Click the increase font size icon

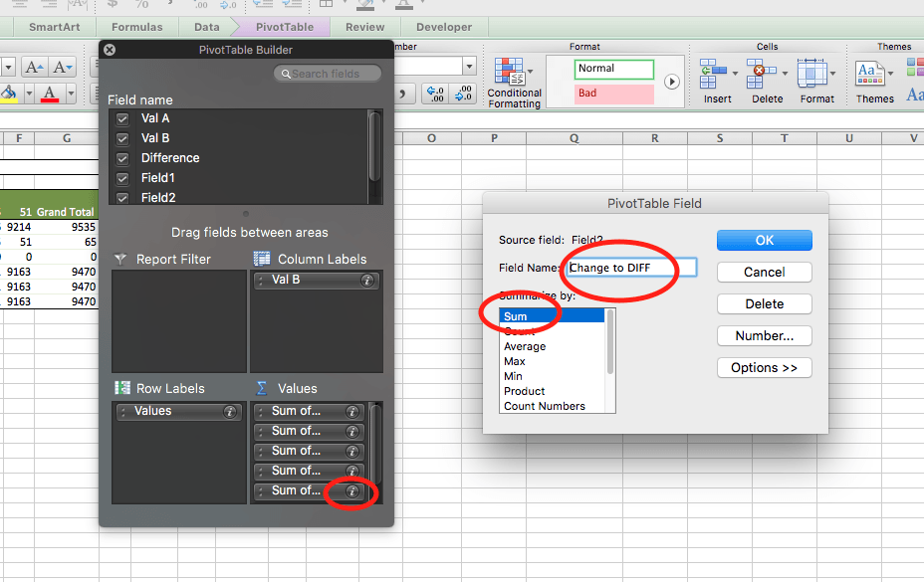36,68
